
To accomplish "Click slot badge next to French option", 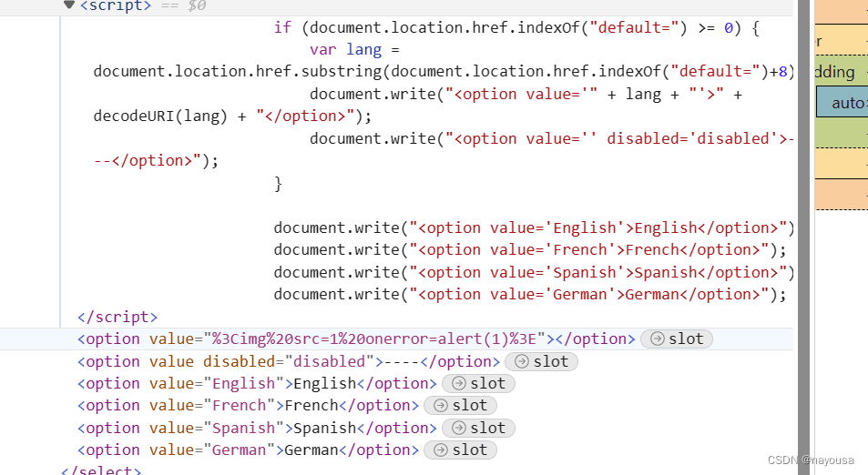I will pyautogui.click(x=460, y=406).
